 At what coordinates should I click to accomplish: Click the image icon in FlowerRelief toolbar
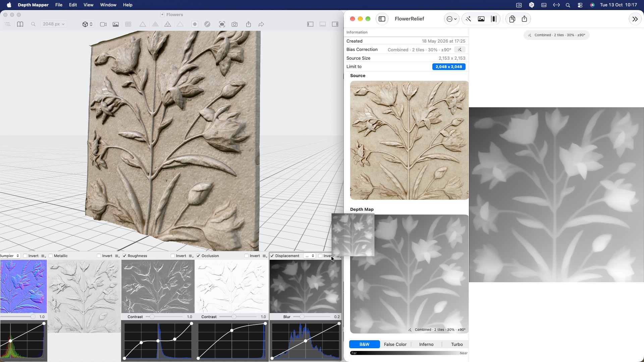coord(481,19)
